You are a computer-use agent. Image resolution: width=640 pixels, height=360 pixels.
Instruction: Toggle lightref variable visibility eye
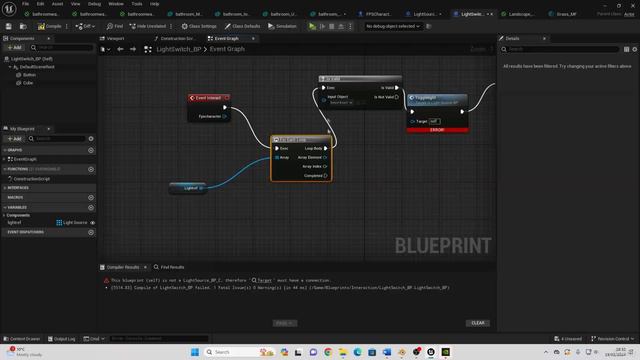click(x=93, y=223)
